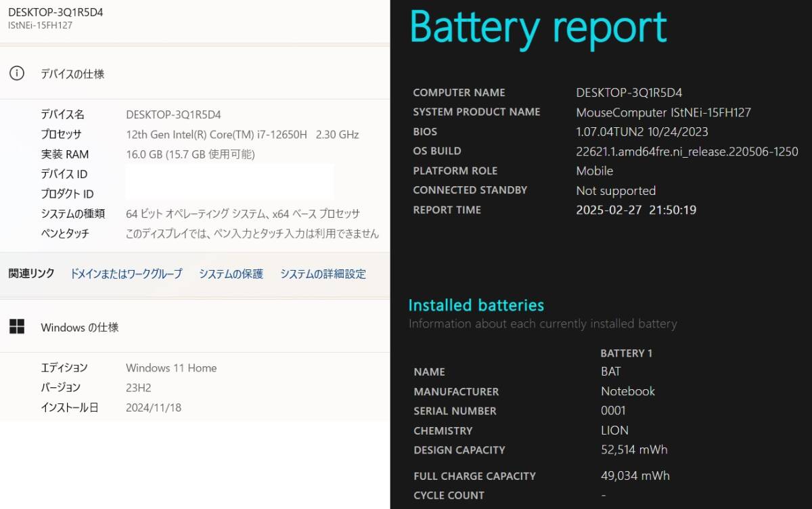Select computer name value in Battery report

click(x=629, y=93)
